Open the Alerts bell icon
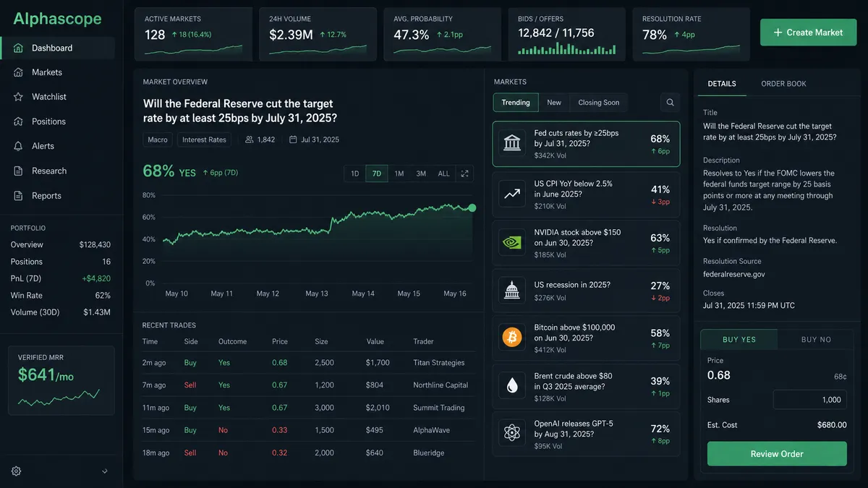The width and height of the screenshot is (868, 488). tap(18, 146)
